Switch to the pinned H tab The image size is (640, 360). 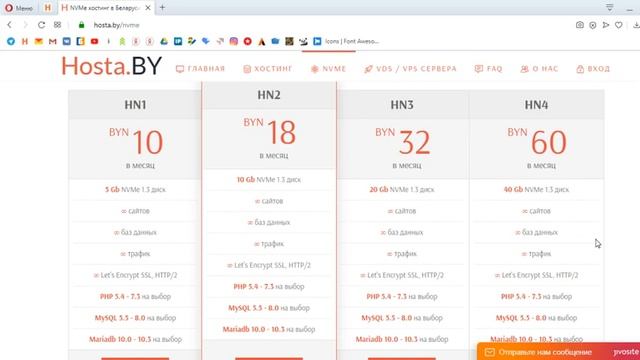(48, 8)
